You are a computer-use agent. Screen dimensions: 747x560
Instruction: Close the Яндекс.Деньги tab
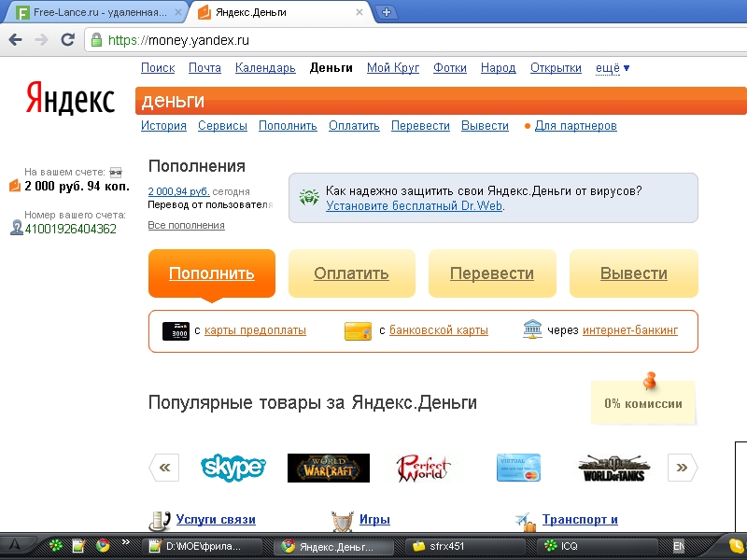tap(359, 12)
